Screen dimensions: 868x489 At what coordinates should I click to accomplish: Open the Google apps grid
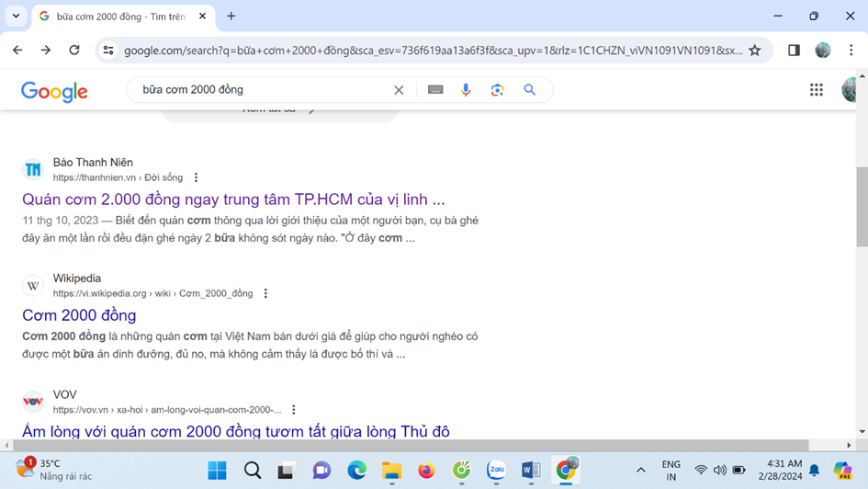[816, 89]
